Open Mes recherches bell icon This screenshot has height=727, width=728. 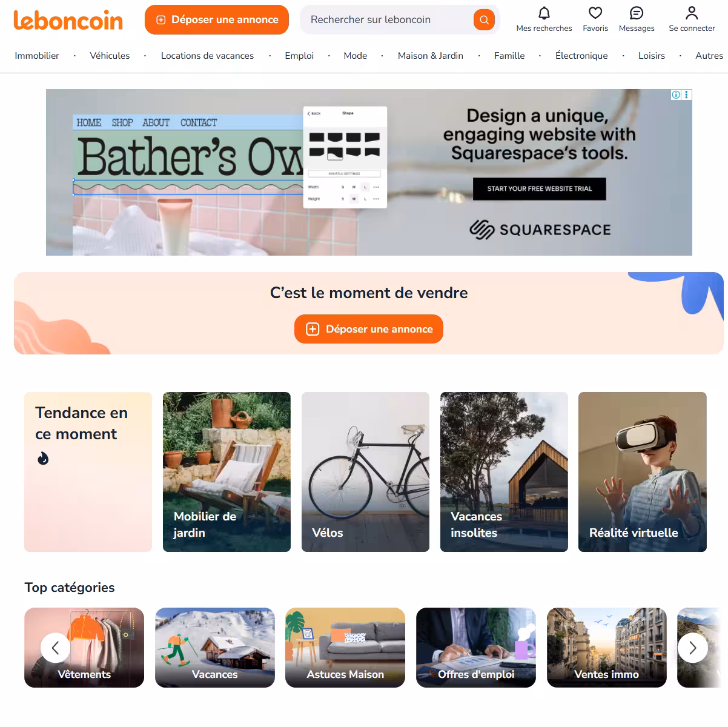tap(544, 13)
